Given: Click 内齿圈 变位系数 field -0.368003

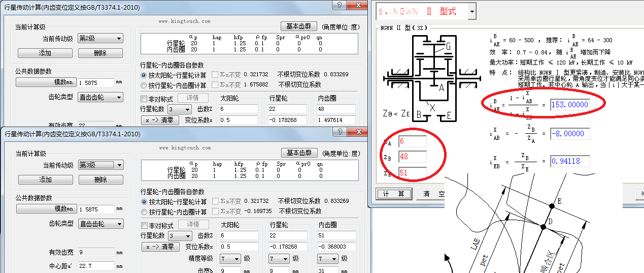Looking at the screenshot, I should click(336, 247).
